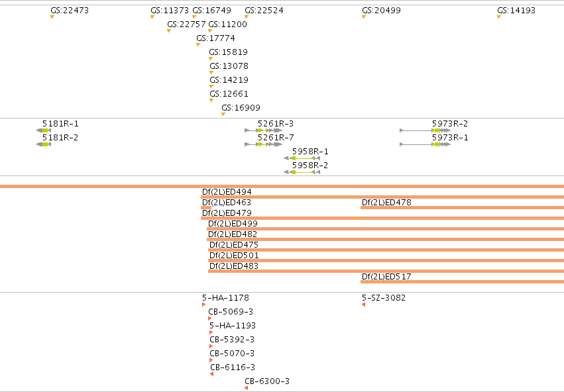The image size is (564, 392).
Task: Click the Df(2L)ED483 deficiency label
Action: 234,266
